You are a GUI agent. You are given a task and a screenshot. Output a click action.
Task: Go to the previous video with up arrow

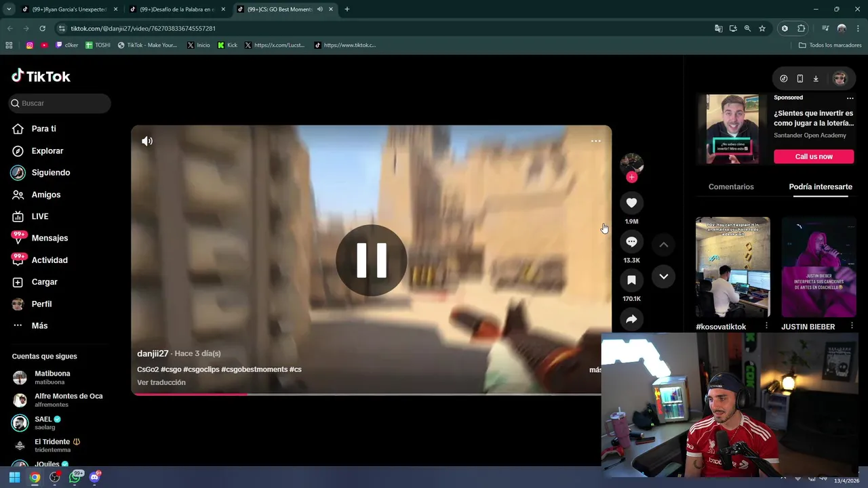pos(663,245)
